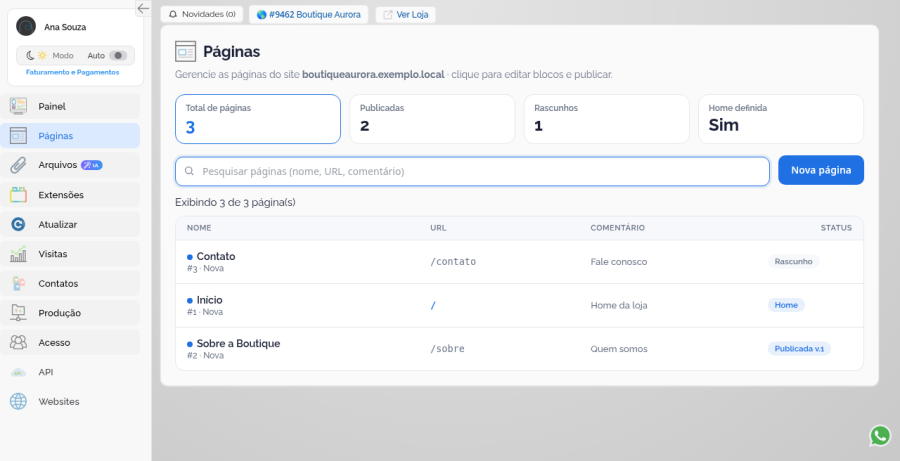This screenshot has height=461, width=900.
Task: Open Contatos in the sidebar
Action: (70, 284)
